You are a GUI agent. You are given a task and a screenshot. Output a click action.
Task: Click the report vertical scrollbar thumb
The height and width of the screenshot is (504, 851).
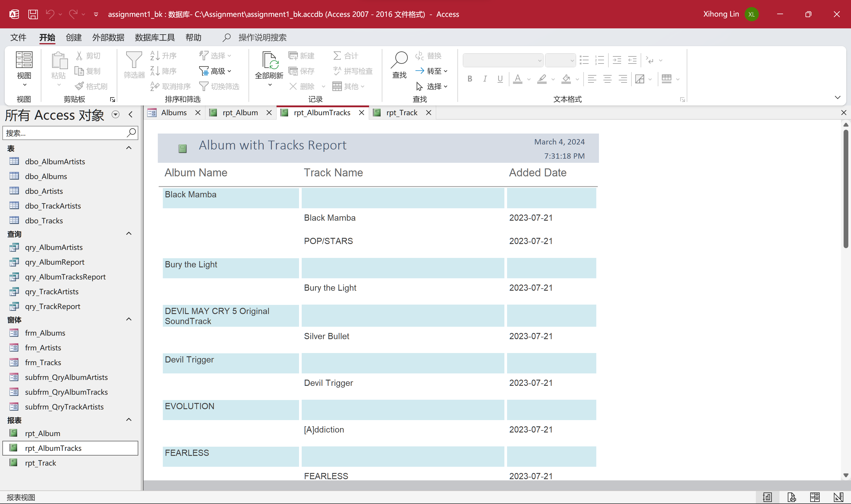coord(846,188)
